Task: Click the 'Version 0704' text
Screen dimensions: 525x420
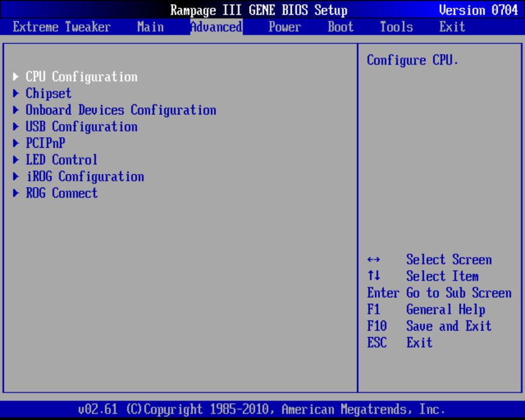Action: click(x=478, y=10)
